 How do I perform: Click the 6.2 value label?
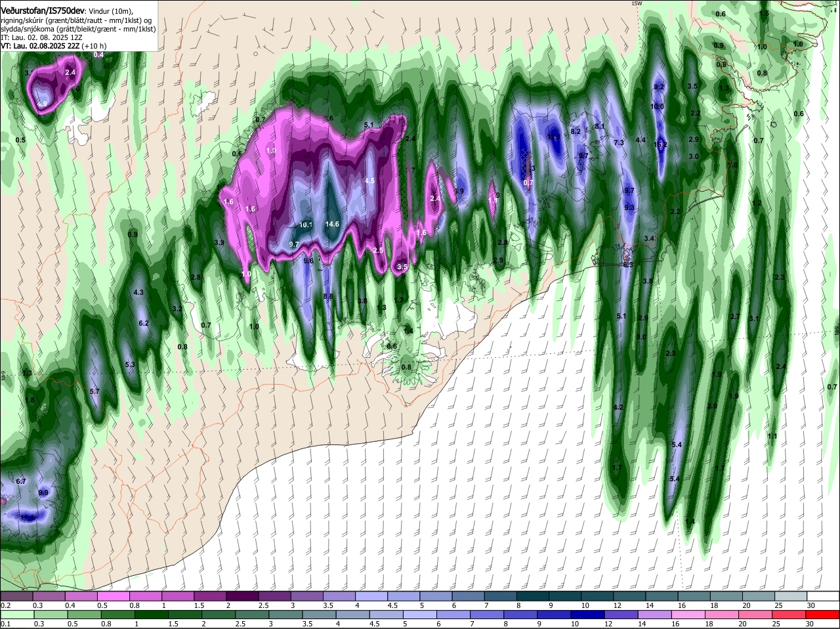[x=144, y=323]
